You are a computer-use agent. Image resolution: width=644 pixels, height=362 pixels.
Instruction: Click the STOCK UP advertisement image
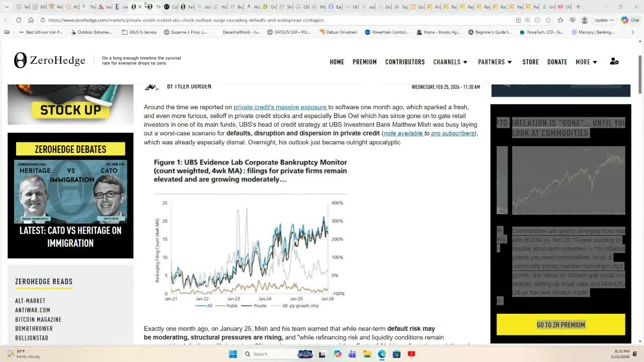[70, 105]
